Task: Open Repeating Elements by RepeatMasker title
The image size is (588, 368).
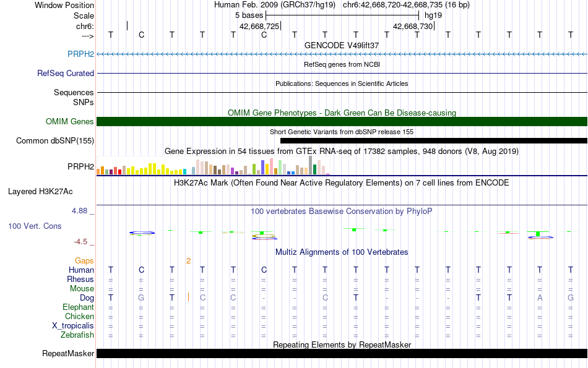Action: pyautogui.click(x=342, y=344)
